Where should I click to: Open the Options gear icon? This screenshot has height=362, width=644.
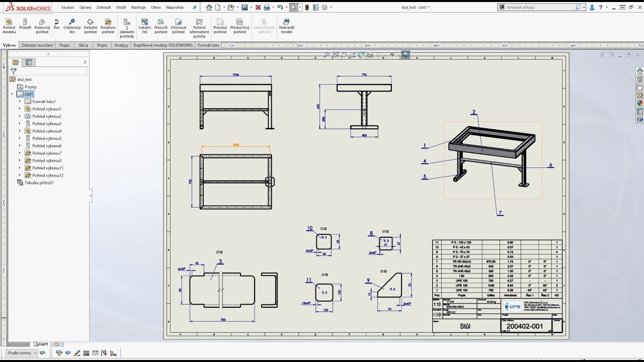pos(325,8)
